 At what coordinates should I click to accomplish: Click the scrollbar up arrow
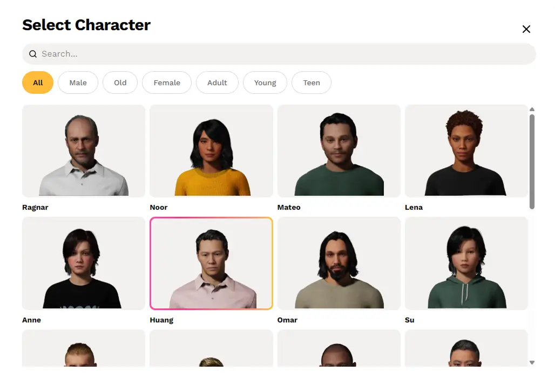tap(532, 108)
